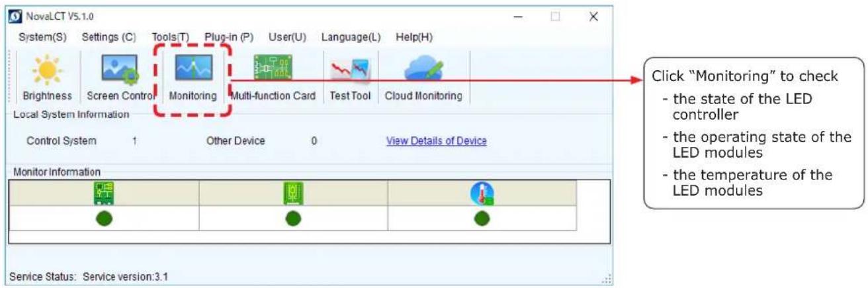Click the temperature thermometer monitor icon
Viewport: 868px width, 288px height.
(482, 193)
